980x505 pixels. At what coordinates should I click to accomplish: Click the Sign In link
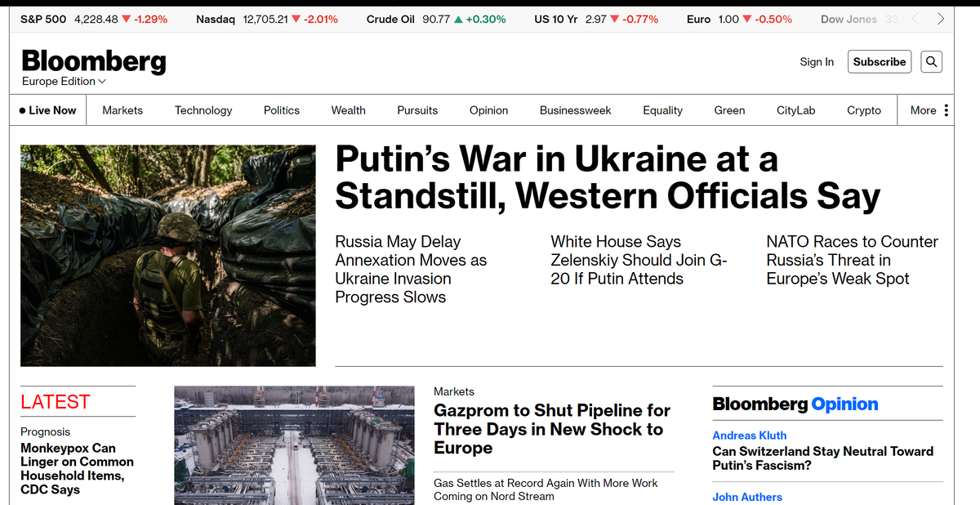click(x=817, y=61)
